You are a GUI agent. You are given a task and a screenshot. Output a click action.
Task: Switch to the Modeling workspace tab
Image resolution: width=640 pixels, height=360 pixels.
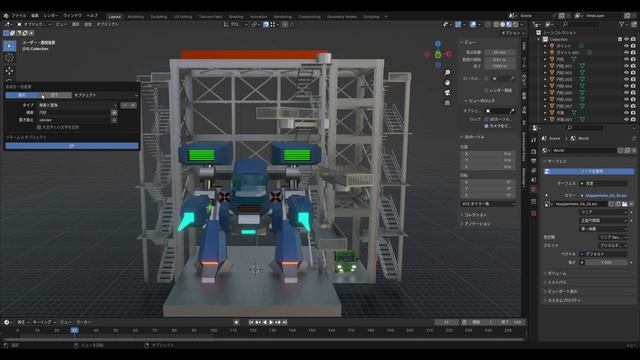[x=136, y=17]
